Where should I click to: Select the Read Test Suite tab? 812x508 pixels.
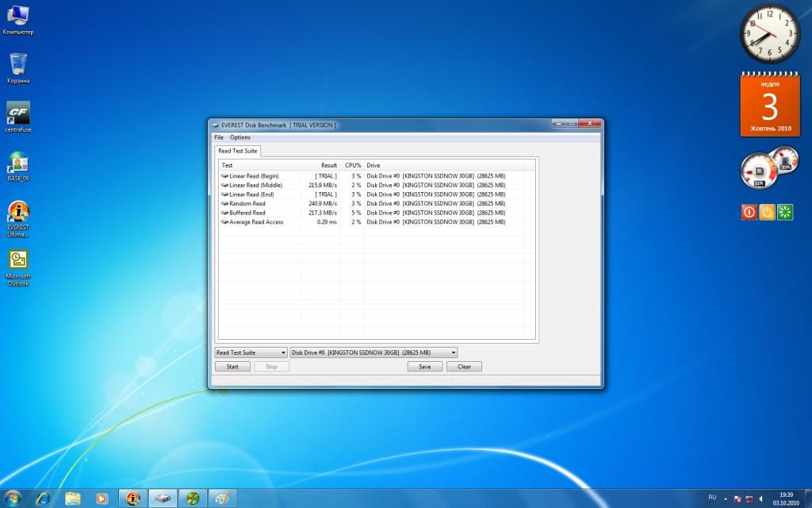pyautogui.click(x=236, y=151)
